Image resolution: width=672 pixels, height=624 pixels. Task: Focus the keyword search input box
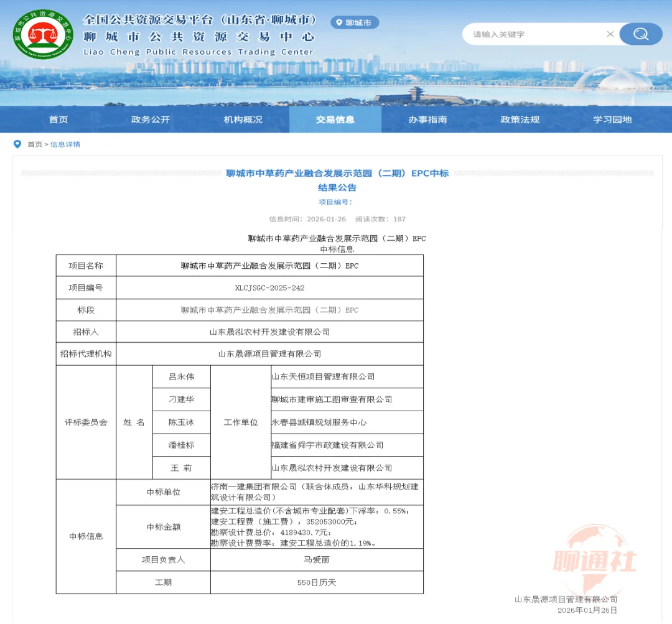tap(535, 34)
